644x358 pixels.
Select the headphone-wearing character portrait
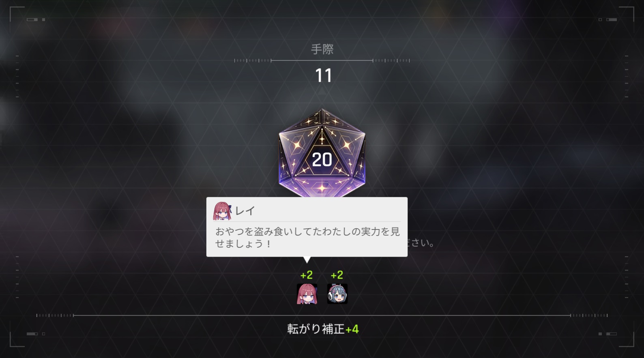point(337,294)
